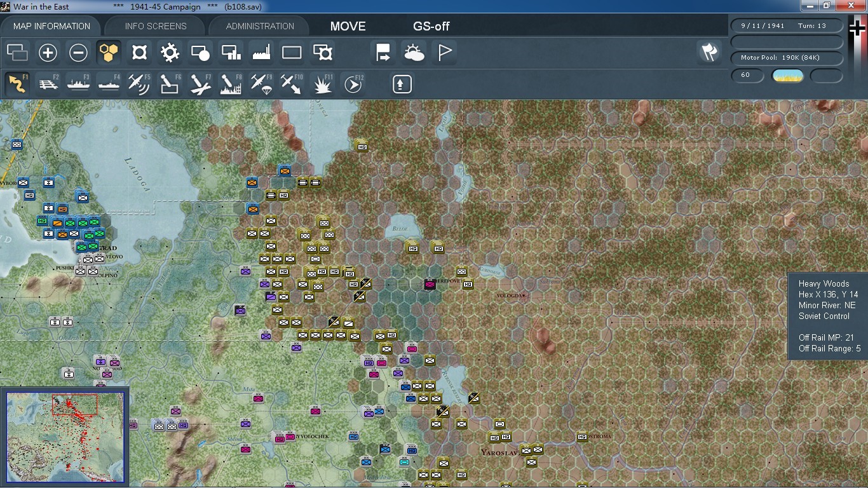This screenshot has width=868, height=488.
Task: Click the pennant flag toolbar icon
Action: (444, 53)
